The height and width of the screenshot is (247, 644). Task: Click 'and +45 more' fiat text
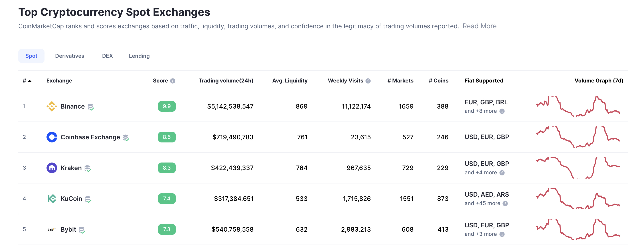(482, 203)
